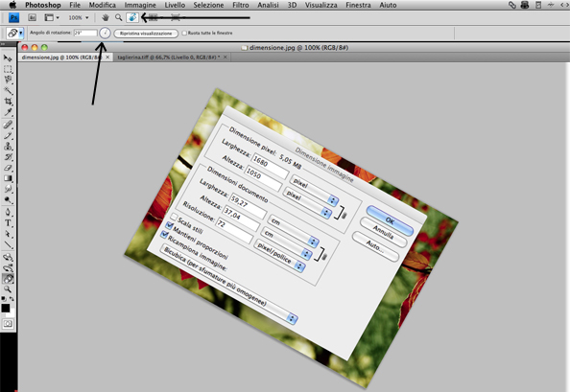Open the Apple menu

click(x=13, y=5)
